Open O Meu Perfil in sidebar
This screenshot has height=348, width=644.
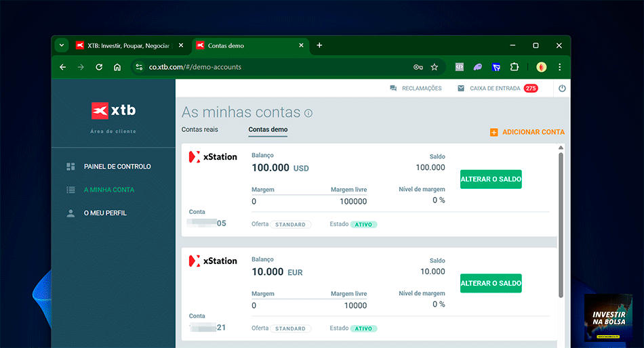pos(105,213)
